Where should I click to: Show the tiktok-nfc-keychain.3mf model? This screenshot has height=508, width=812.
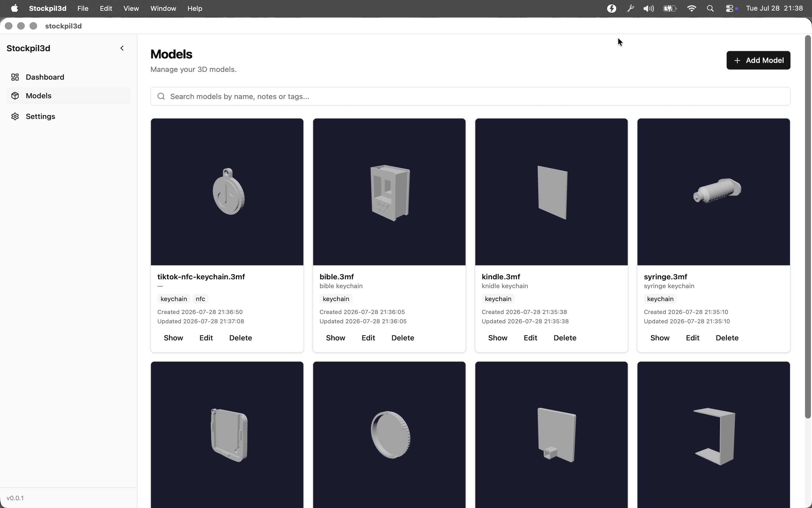(173, 338)
